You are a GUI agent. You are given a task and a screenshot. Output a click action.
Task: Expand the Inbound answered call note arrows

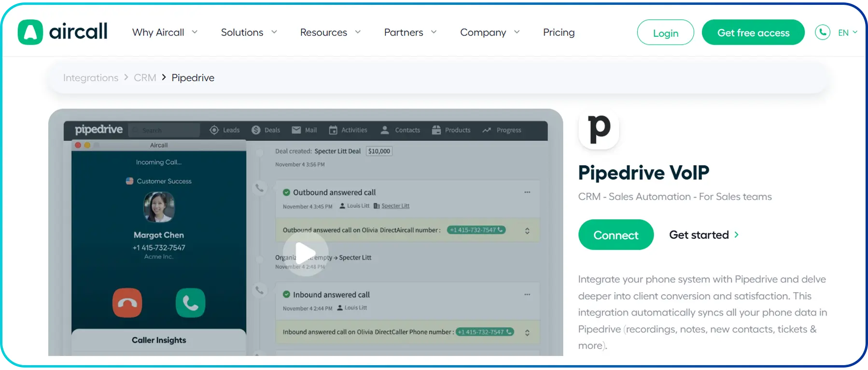coord(527,332)
